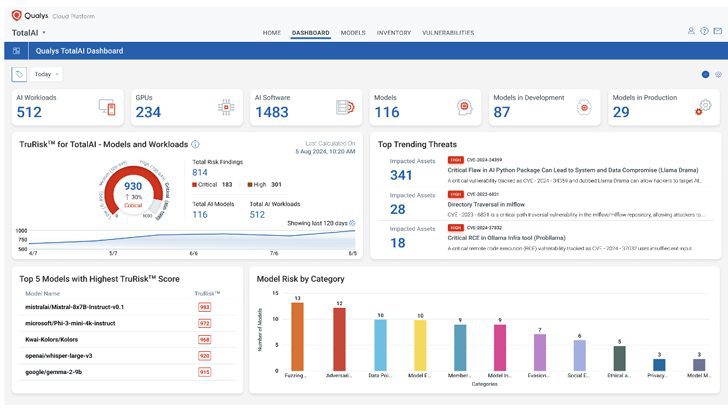Select model openai/whisper-large-v3

pyautogui.click(x=58, y=356)
